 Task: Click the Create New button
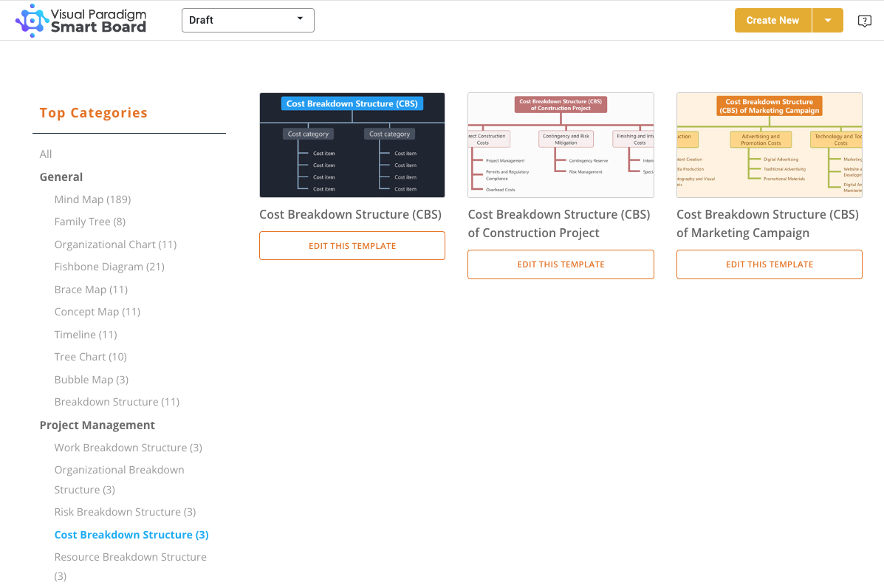click(772, 20)
